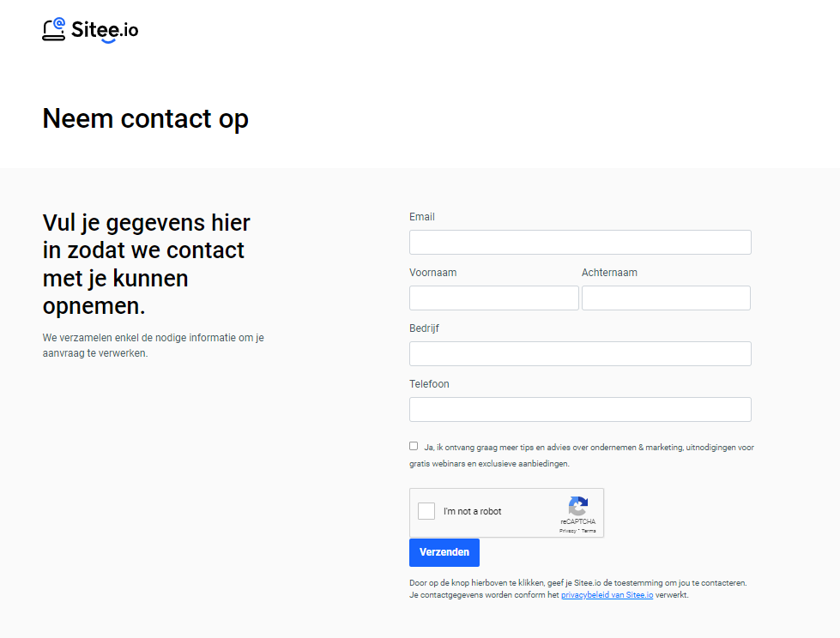This screenshot has width=840, height=638.
Task: Click the "I'm not a robot" label text
Action: click(x=472, y=511)
